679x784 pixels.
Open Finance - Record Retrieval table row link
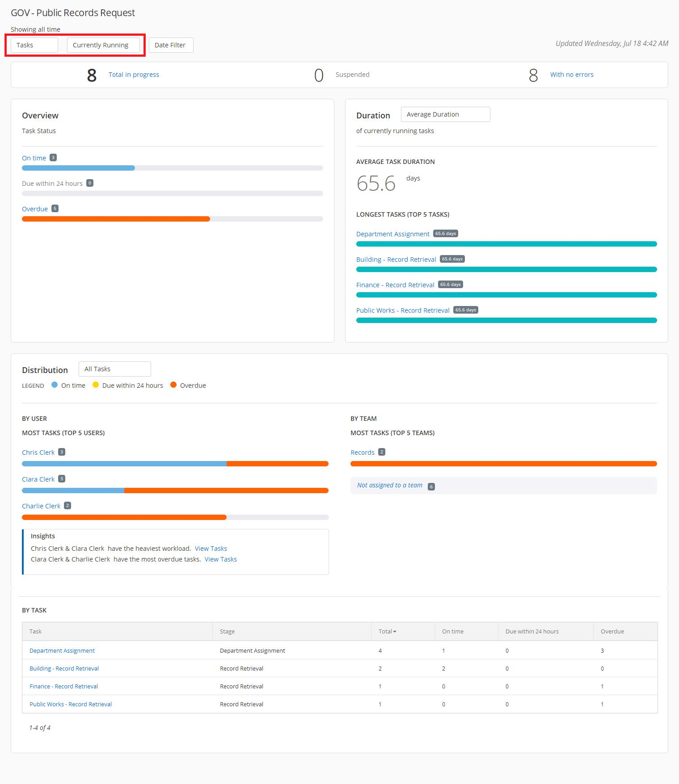click(63, 686)
